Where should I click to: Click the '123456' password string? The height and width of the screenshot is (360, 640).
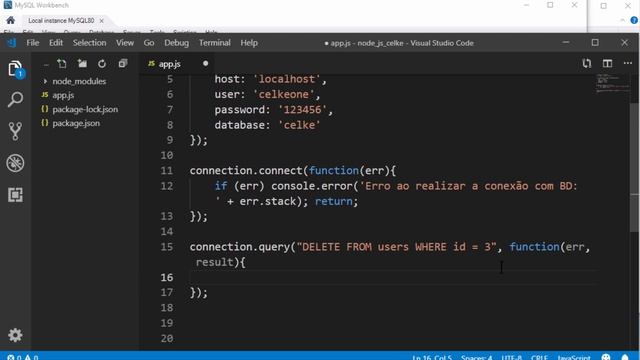302,110
